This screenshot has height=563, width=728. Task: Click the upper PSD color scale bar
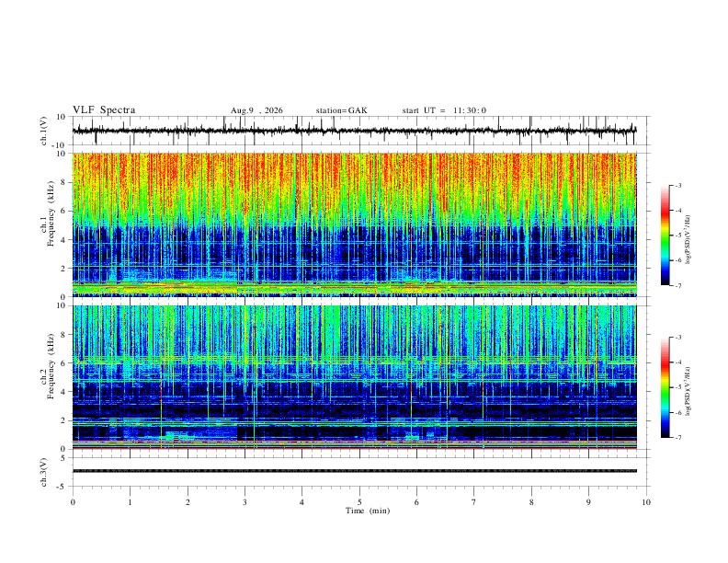click(x=665, y=236)
